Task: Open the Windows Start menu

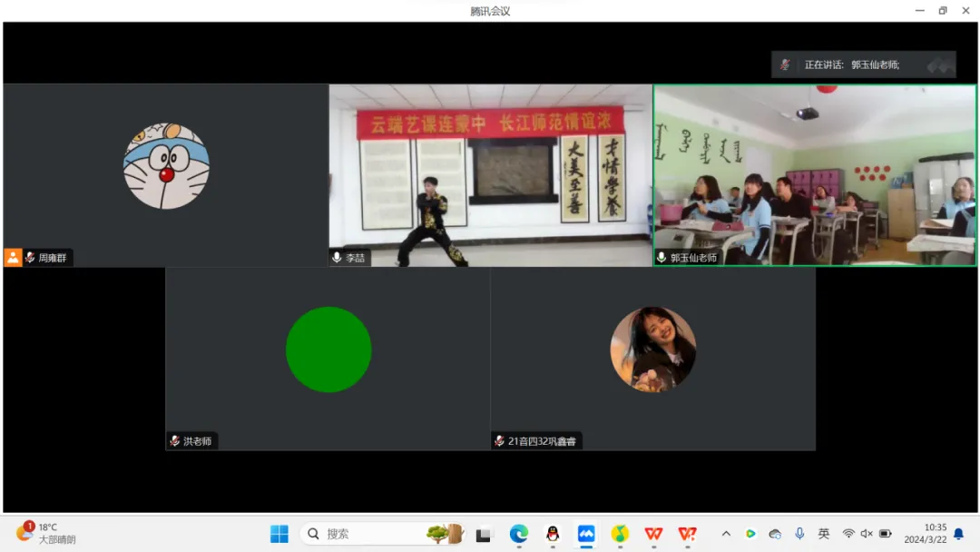Action: 279,534
